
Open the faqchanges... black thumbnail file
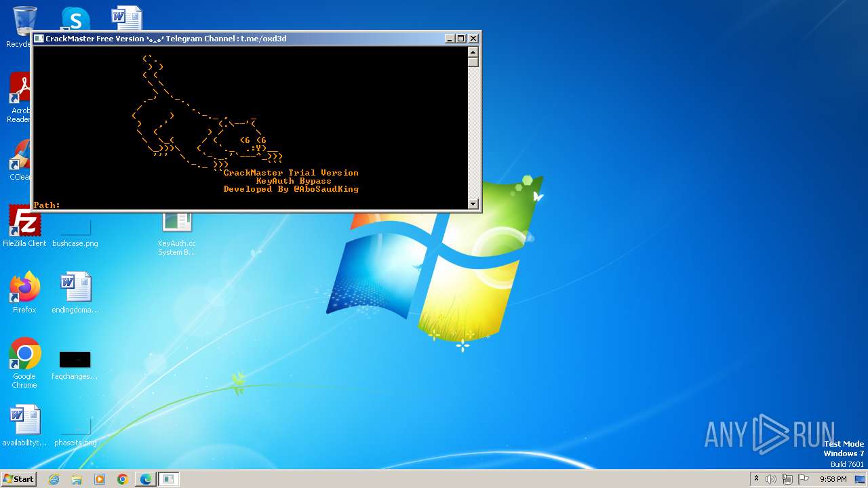click(75, 365)
